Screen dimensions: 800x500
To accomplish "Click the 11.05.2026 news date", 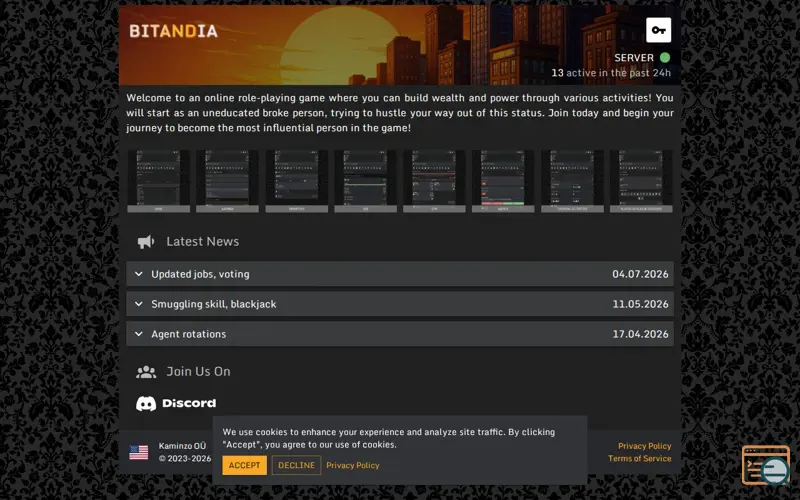I will click(x=640, y=304).
